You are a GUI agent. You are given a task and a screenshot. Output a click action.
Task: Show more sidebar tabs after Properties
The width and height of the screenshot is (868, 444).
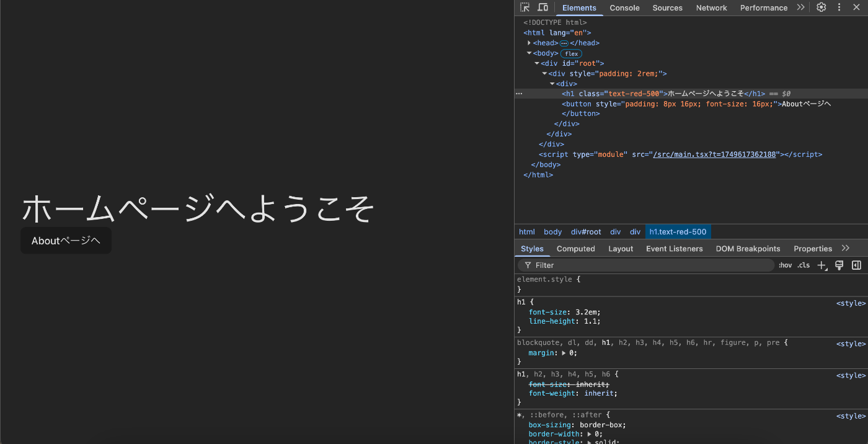point(846,248)
